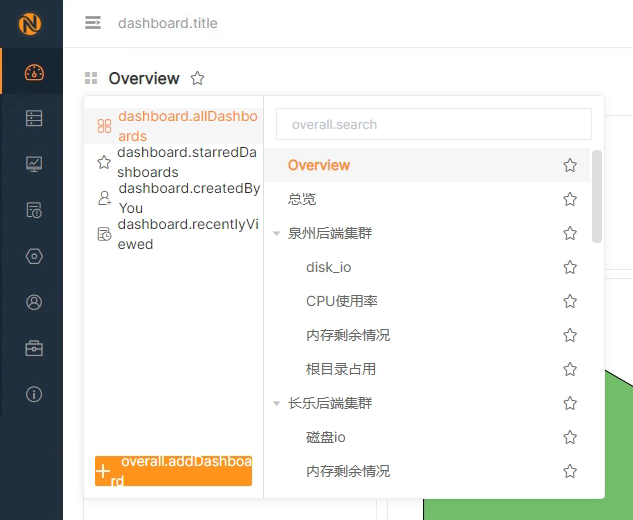Focus the overall.search input field
This screenshot has height=520, width=633.
(x=434, y=125)
